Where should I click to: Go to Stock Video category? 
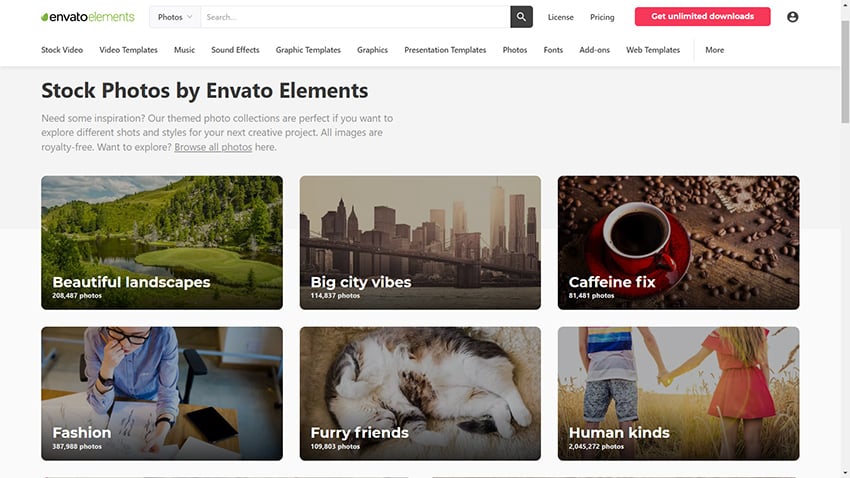point(62,50)
